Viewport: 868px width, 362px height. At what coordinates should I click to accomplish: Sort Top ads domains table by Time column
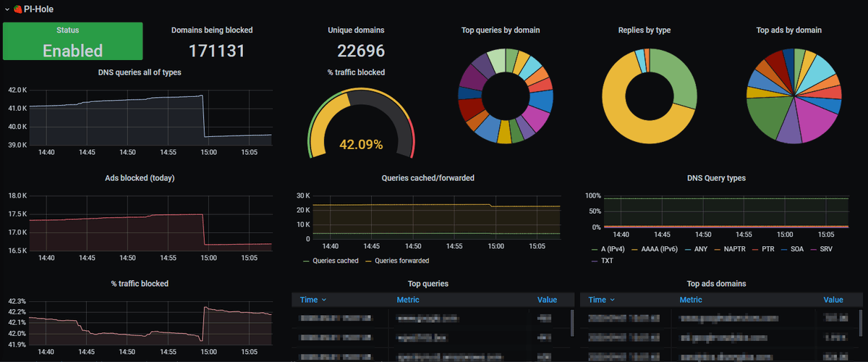tap(602, 300)
